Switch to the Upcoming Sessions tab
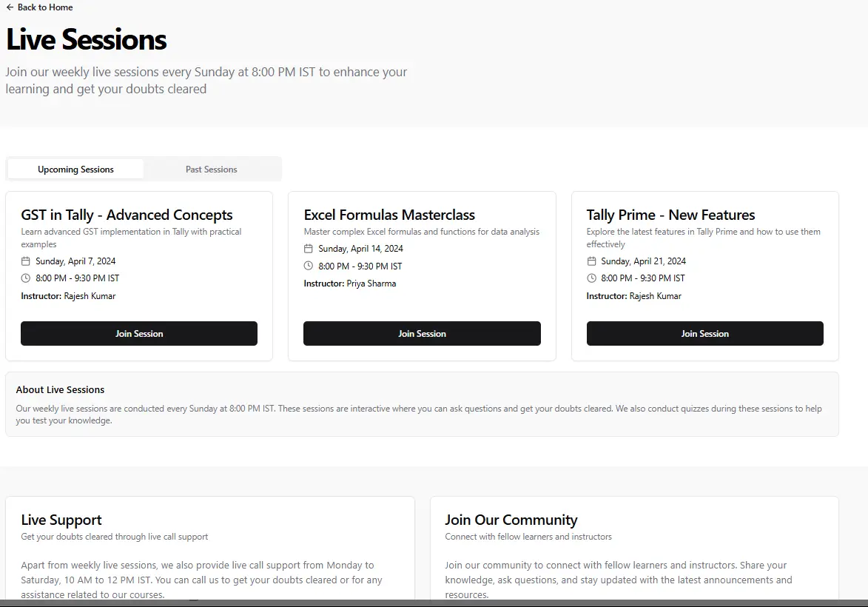Screen dimensions: 868x607 click(x=75, y=169)
